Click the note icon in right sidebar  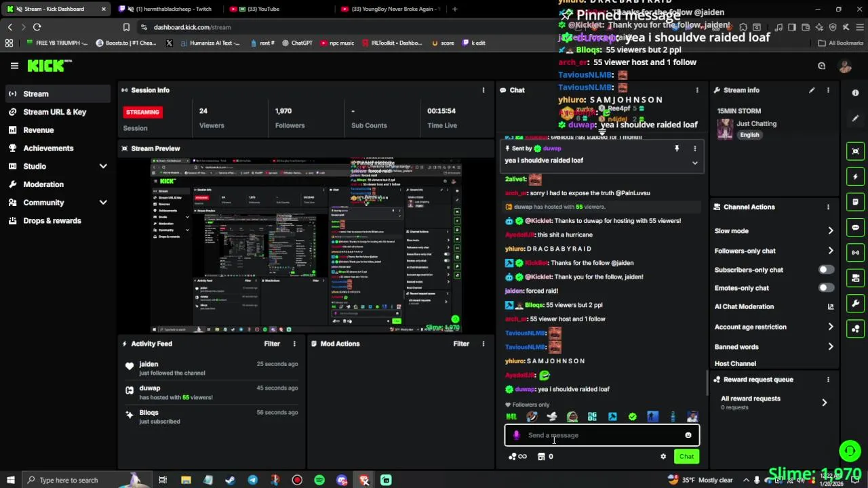[x=856, y=202]
